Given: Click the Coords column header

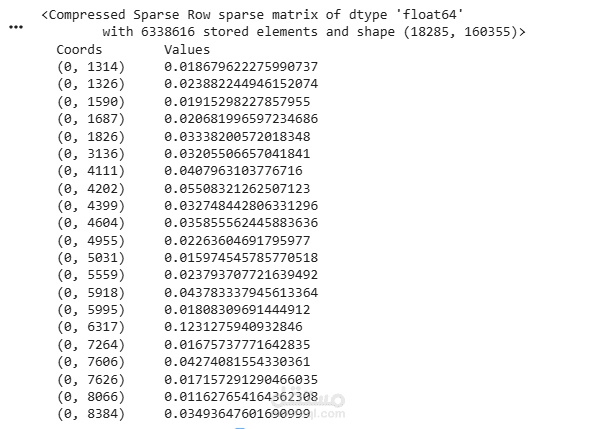Looking at the screenshot, I should coord(79,49).
